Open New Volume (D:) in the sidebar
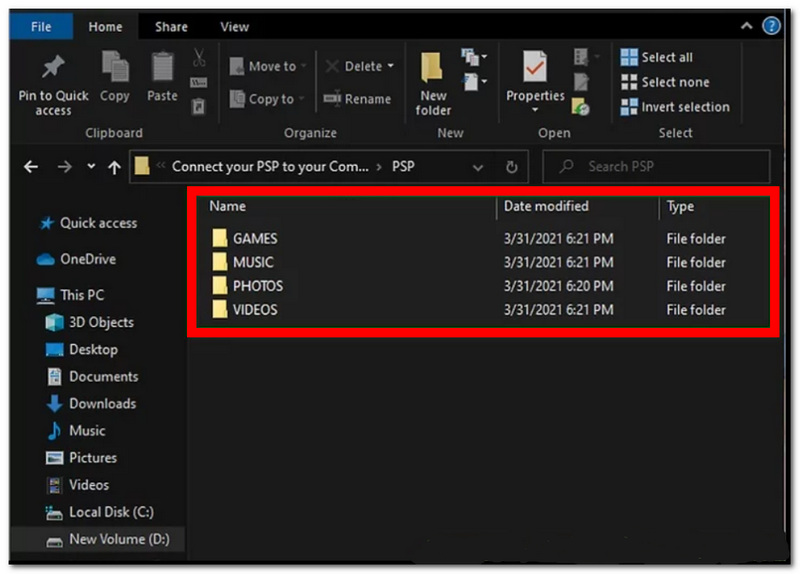This screenshot has height=574, width=800. (108, 539)
